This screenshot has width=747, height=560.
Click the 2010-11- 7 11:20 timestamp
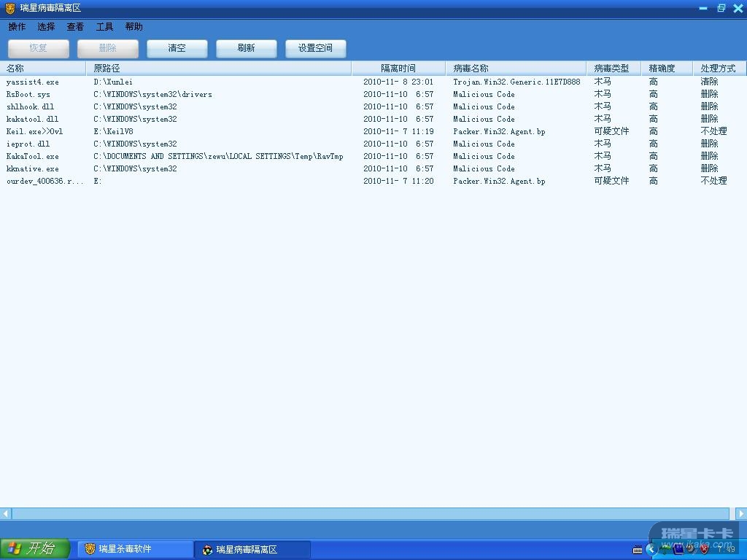pos(398,181)
